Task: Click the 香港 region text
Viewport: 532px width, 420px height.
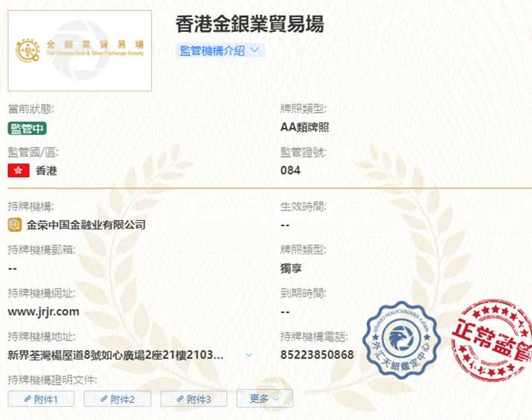Action: (x=46, y=170)
